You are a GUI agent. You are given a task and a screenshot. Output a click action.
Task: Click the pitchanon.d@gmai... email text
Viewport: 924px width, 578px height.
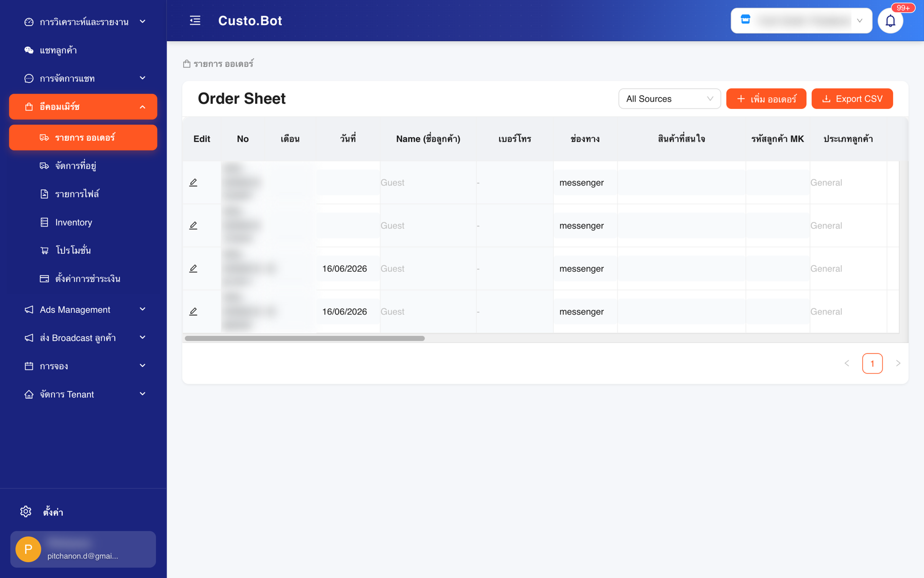[83, 556]
